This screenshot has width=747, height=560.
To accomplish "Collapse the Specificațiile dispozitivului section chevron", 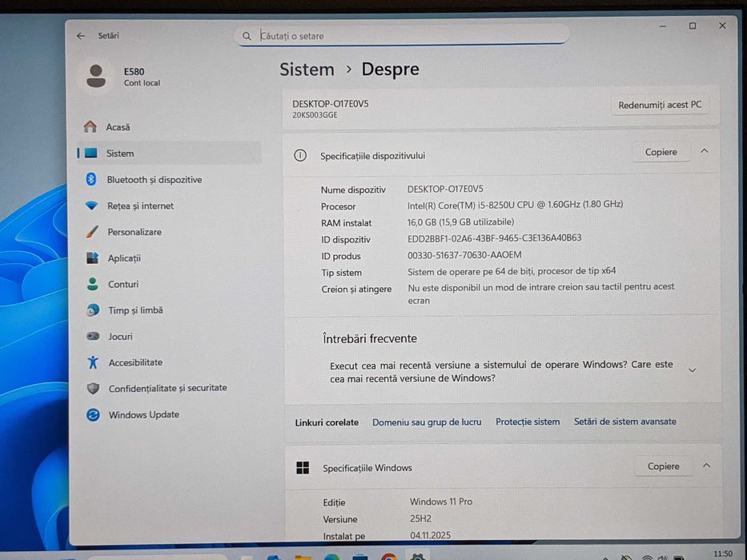I will click(x=704, y=151).
